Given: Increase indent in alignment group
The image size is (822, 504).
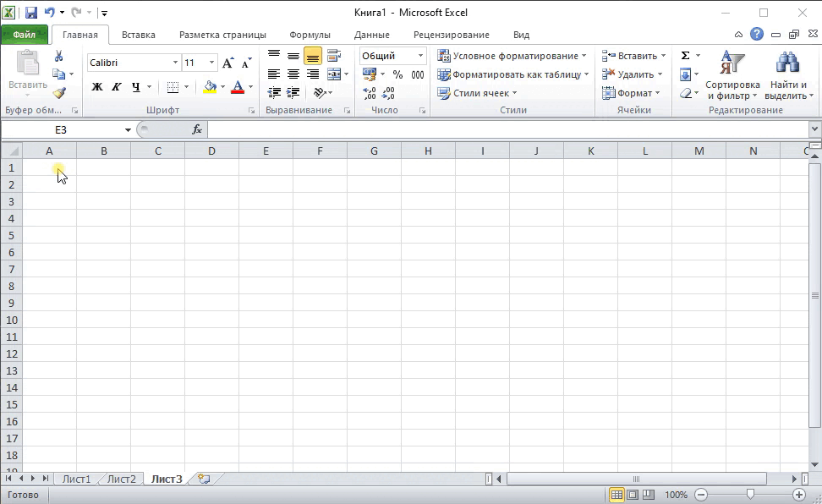Looking at the screenshot, I should pos(293,93).
